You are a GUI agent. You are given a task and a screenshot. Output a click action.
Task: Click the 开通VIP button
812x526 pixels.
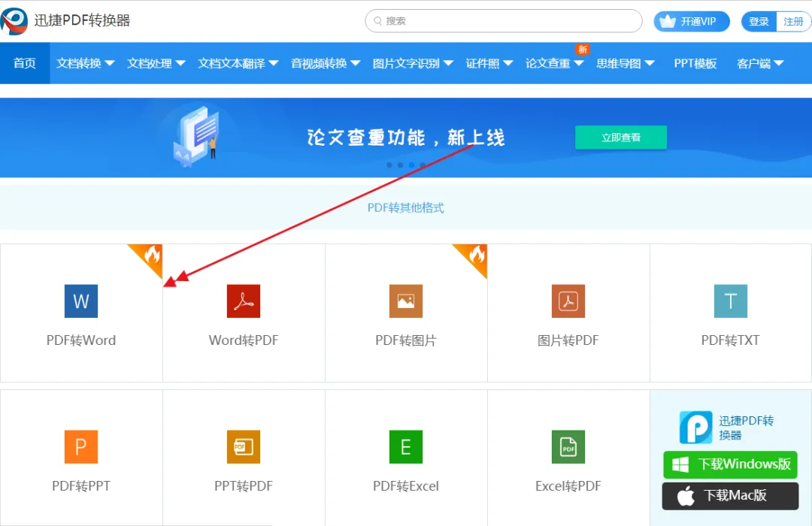pyautogui.click(x=692, y=21)
